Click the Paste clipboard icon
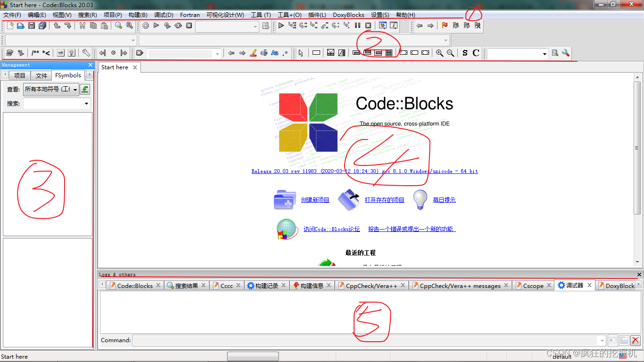The image size is (644, 362). coord(104,25)
